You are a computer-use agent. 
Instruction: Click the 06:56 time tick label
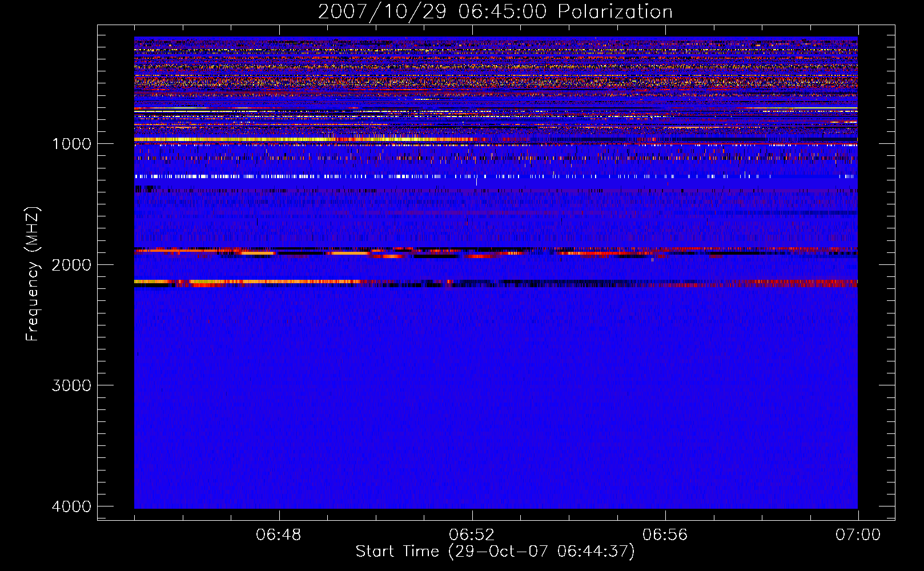click(665, 535)
